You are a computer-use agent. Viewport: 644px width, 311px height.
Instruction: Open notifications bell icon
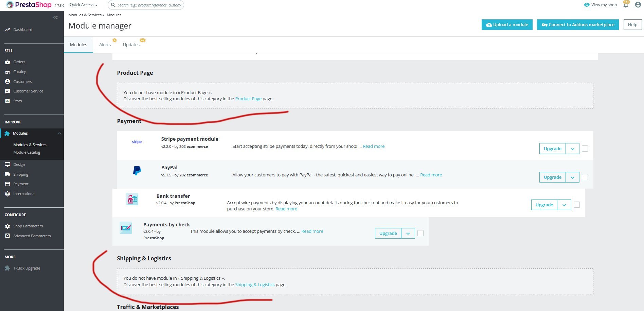[626, 5]
